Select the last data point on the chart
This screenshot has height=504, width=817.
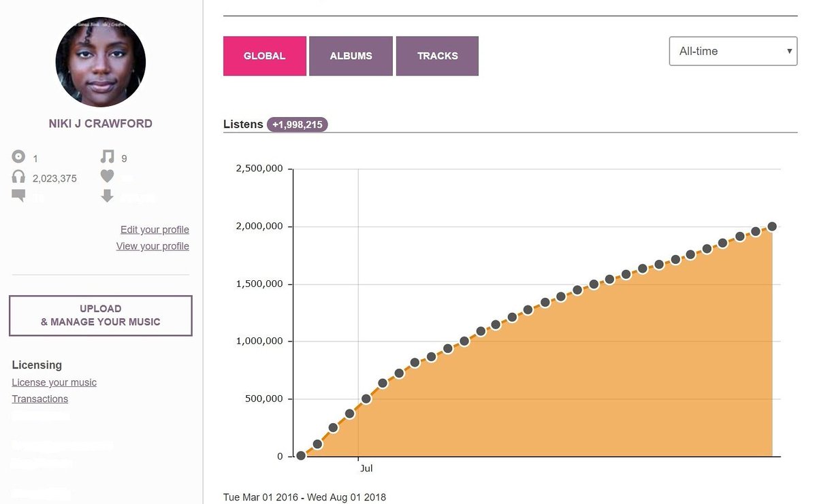771,226
